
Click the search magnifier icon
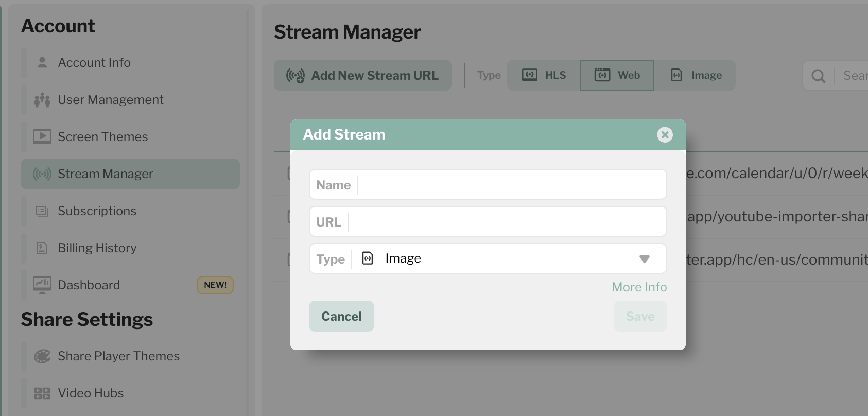coord(819,76)
